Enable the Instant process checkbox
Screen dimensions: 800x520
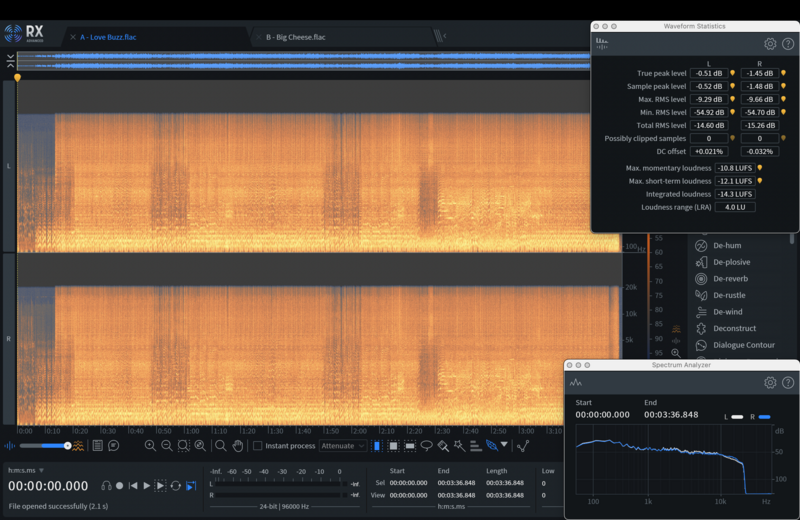(x=258, y=445)
